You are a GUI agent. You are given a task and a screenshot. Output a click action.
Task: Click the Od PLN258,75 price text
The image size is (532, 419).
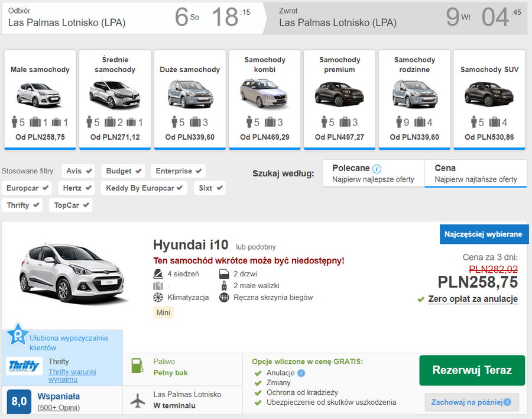pyautogui.click(x=40, y=137)
